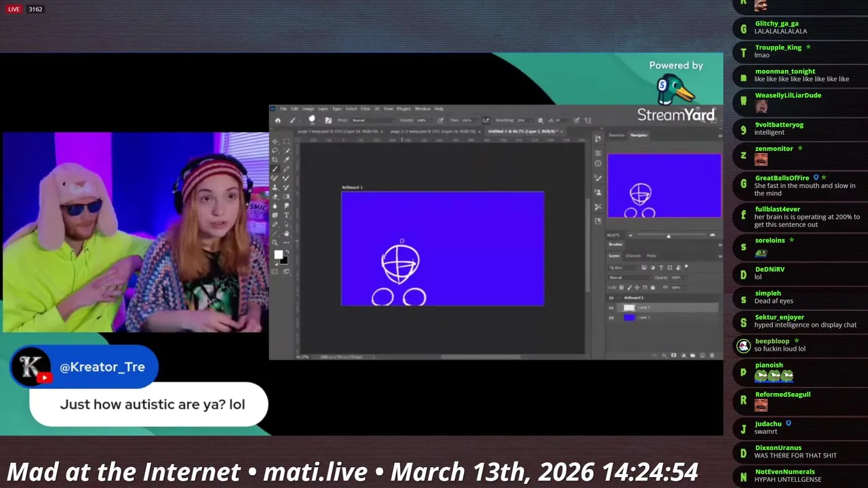
Task: Open the layer blend mode Normal dropdown
Action: (x=630, y=278)
